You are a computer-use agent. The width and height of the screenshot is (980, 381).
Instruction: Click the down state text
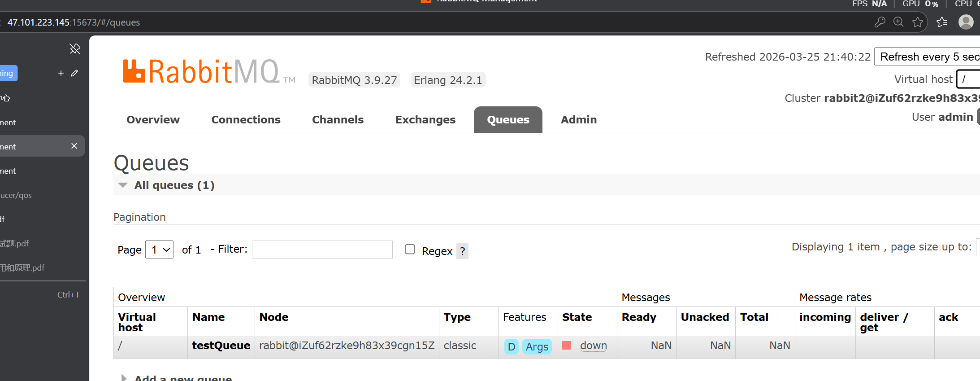coord(594,346)
